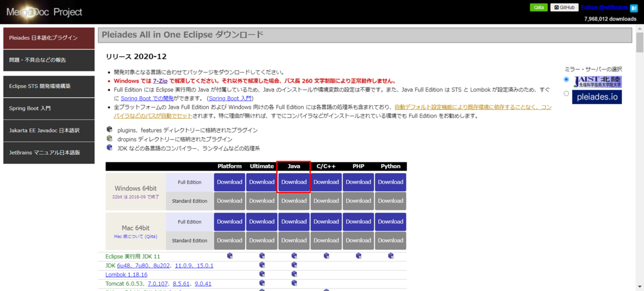Download Mac Standard Edition C/C++ package
644x291 pixels.
pyautogui.click(x=326, y=241)
